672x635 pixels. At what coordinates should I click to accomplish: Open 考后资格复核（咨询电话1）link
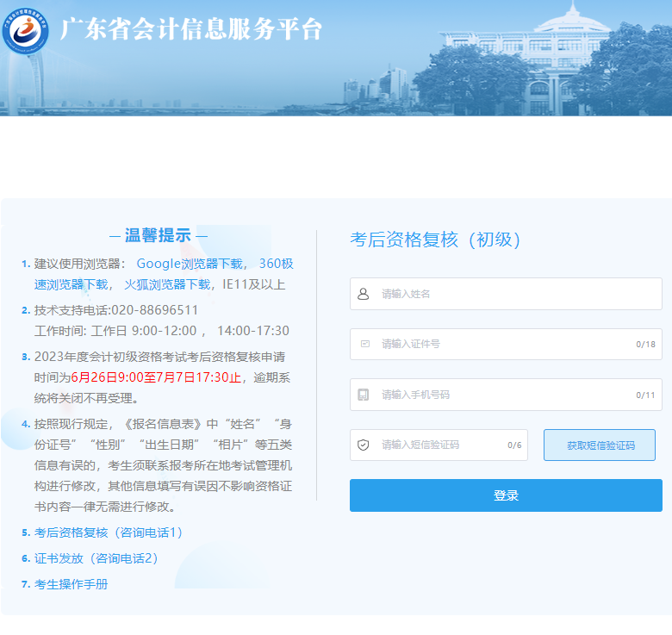[109, 532]
